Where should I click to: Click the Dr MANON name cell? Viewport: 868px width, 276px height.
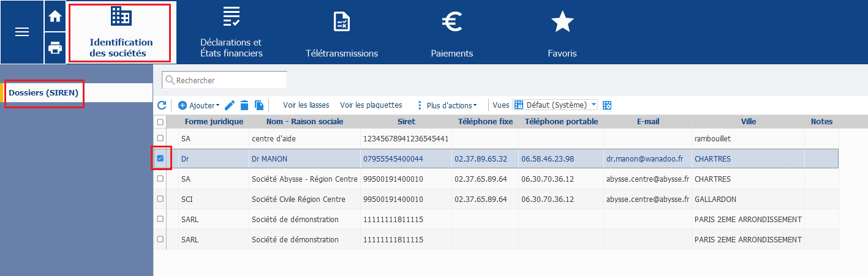304,159
